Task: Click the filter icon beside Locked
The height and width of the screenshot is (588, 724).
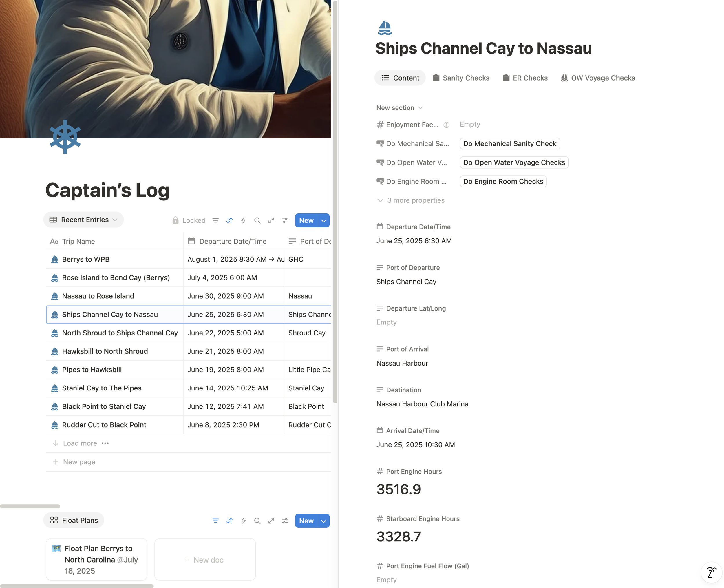Action: coord(215,220)
